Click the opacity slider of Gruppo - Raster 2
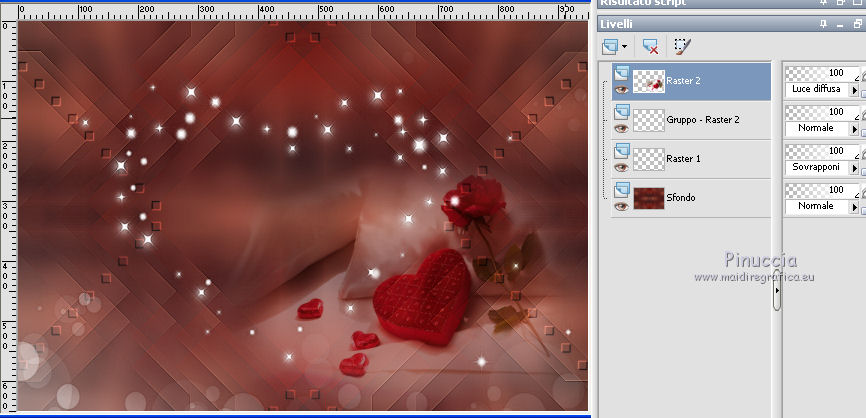Screen dimensions: 866x418 tap(822, 112)
